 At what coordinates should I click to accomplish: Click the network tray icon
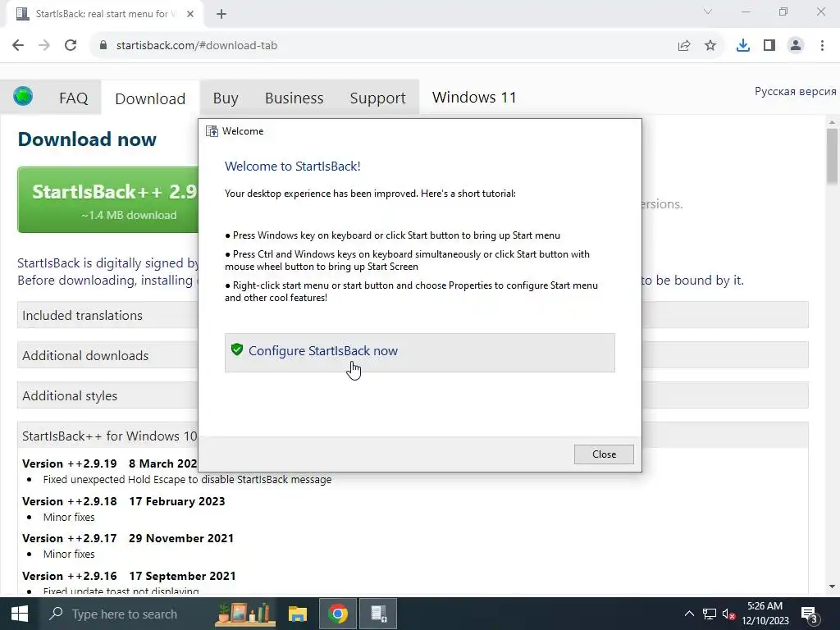[710, 614]
